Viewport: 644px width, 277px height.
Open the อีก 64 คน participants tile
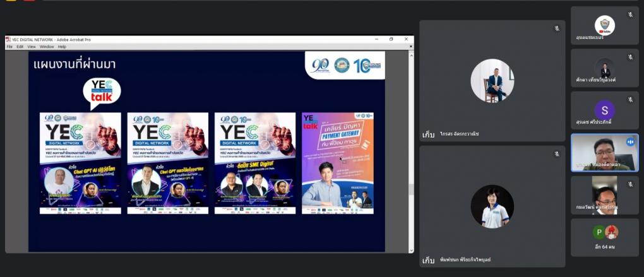click(x=605, y=238)
